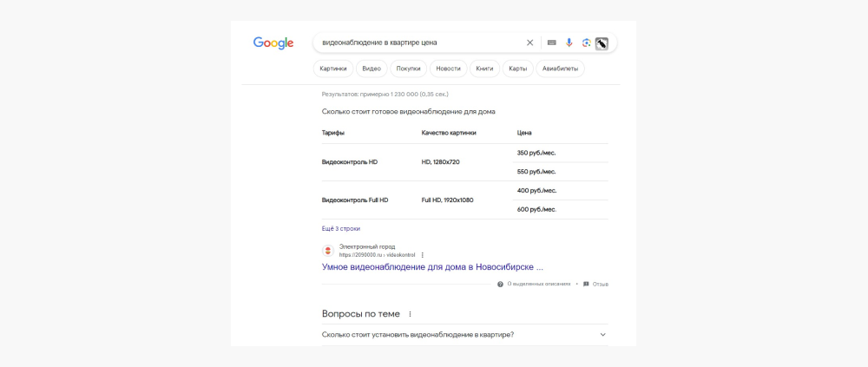Click the Электронный город site favicon

pyautogui.click(x=328, y=251)
